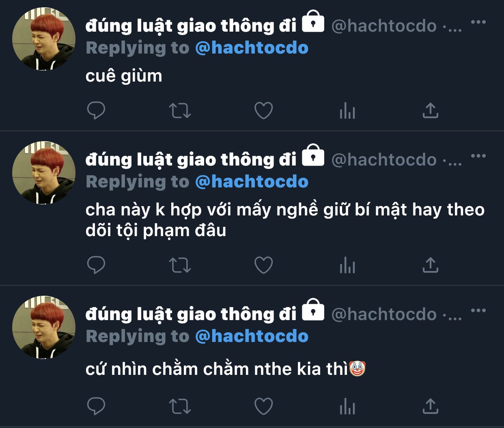Like the "cuê giùm" tweet

coord(263,111)
